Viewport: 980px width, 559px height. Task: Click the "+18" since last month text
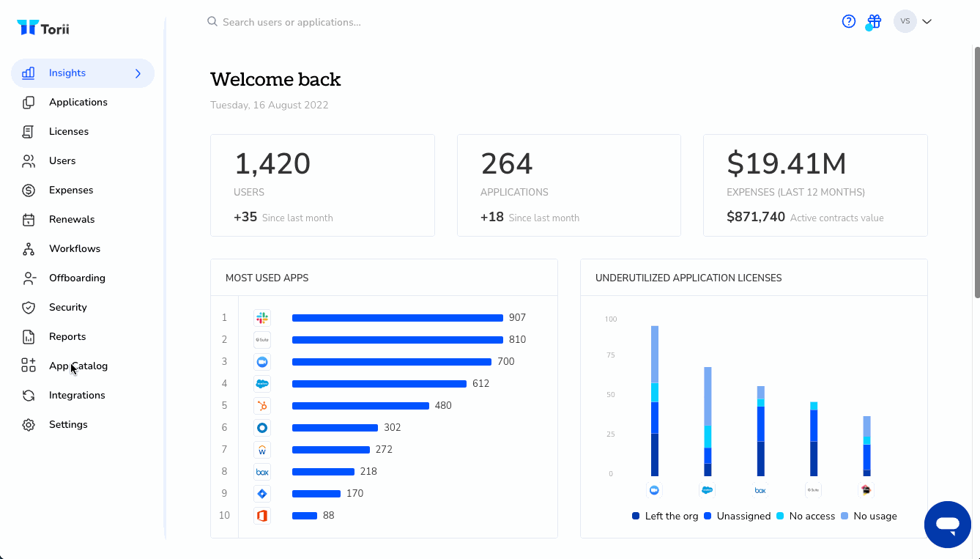[x=492, y=217]
